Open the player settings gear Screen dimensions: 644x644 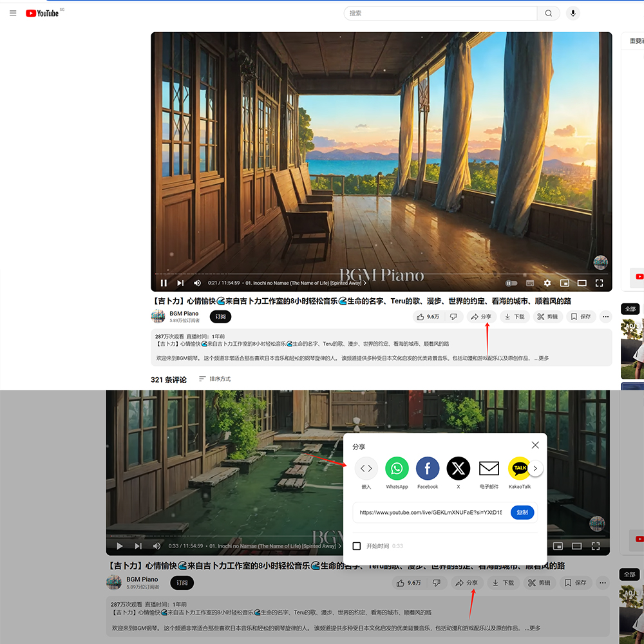[x=547, y=283]
